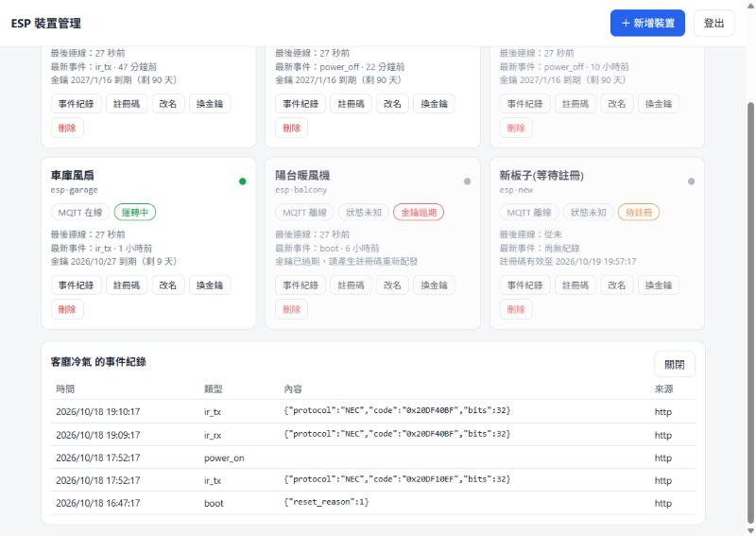This screenshot has height=536, width=756.
Task: Open 事件紀錄 for 陽台暖風機
Action: (x=301, y=285)
